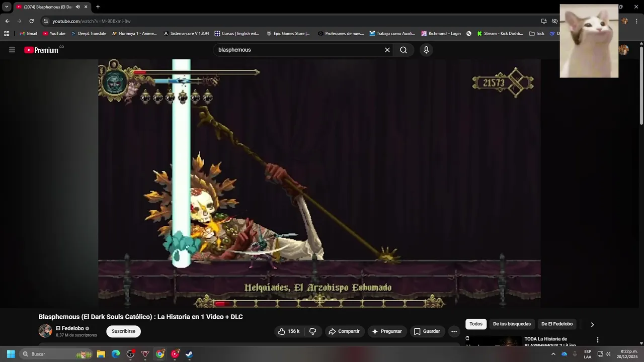Open clock showing 8:22 p.m.
This screenshot has height=362, width=644.
626,354
